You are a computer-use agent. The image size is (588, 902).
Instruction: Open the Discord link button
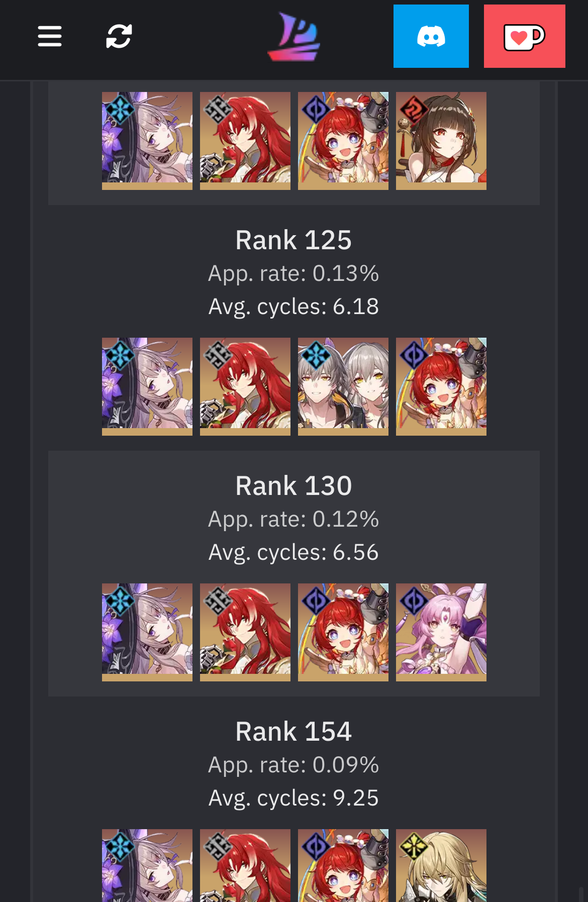[431, 36]
